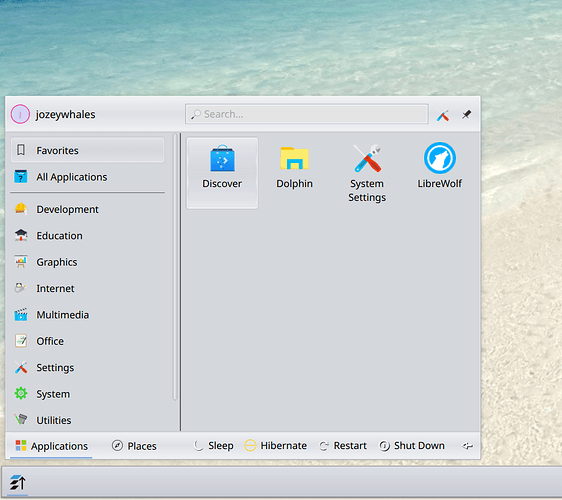Click the Restart button

343,446
